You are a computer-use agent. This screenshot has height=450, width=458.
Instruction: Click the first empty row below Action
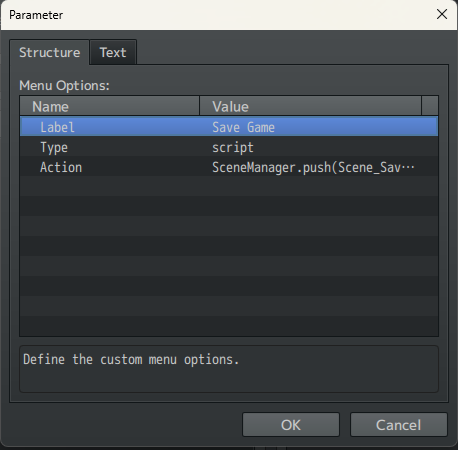229,186
